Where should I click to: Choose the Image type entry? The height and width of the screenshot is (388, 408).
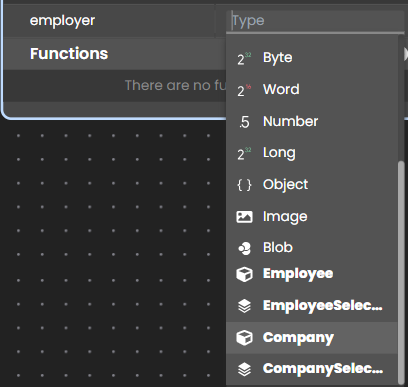point(312,217)
